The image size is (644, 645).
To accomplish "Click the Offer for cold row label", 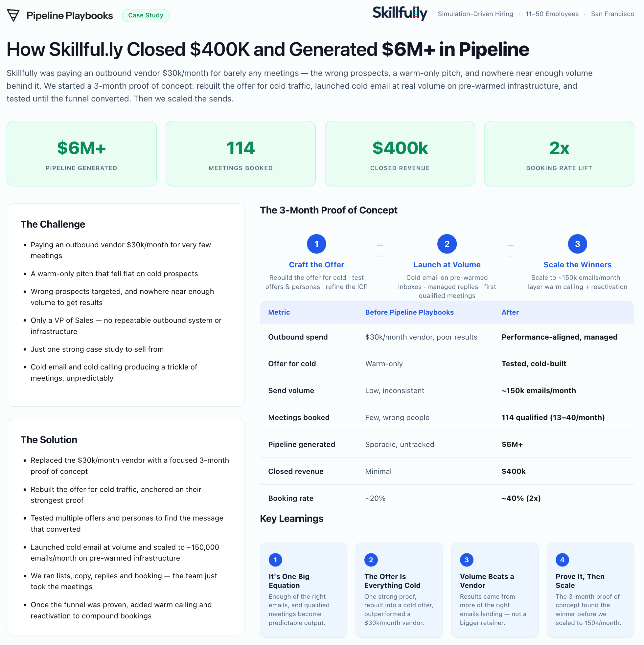I will (x=292, y=364).
